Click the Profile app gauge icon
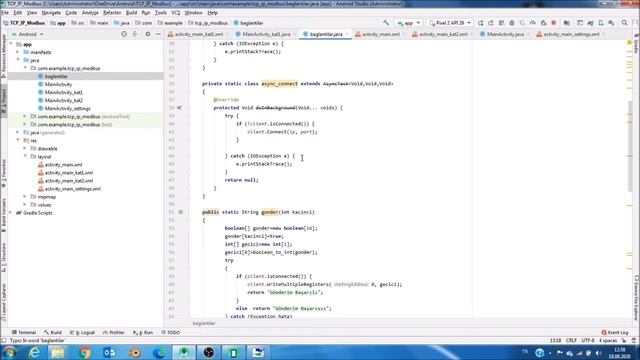Viewport: 640px width, 360px height. (x=533, y=23)
